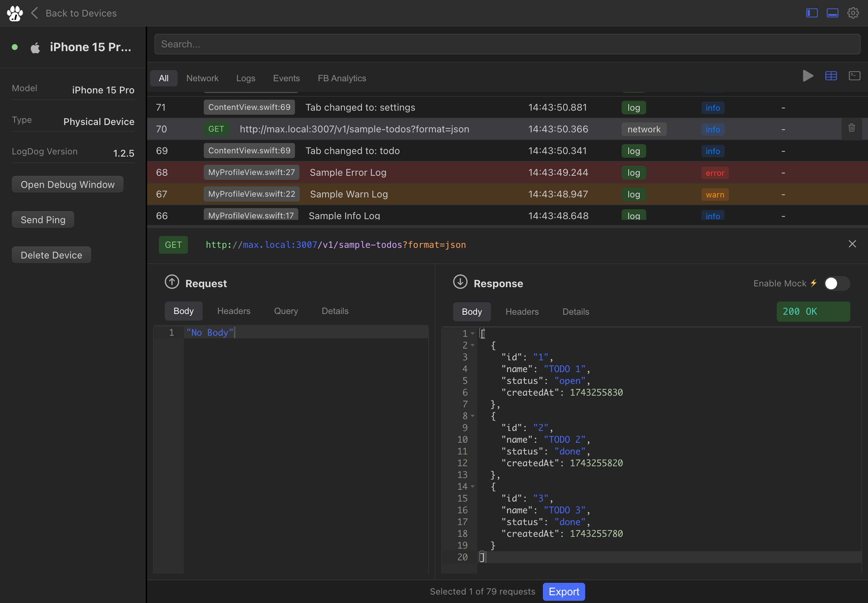Focus the Search input field

507,44
